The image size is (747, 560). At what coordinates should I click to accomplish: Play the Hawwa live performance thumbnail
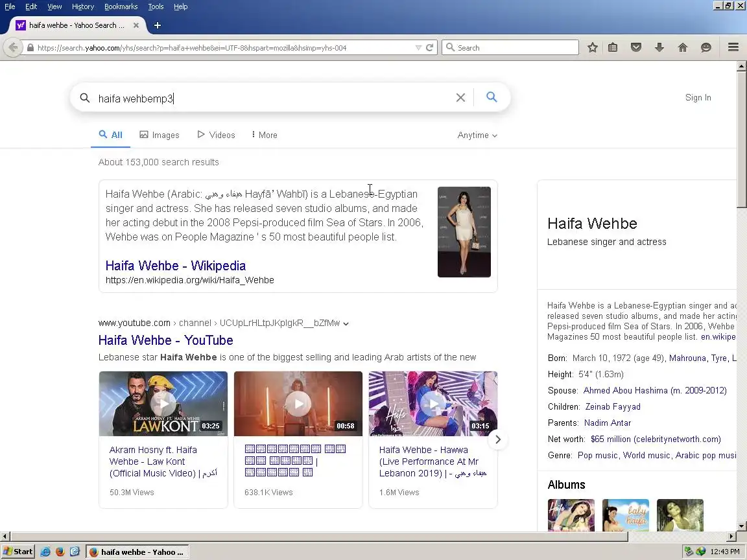[x=433, y=404]
